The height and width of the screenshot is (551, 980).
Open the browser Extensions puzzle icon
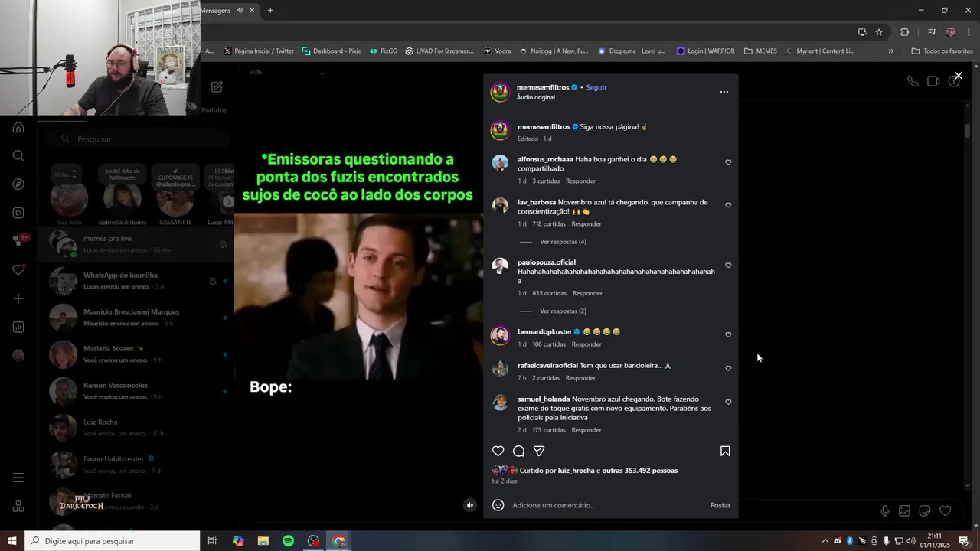[905, 32]
